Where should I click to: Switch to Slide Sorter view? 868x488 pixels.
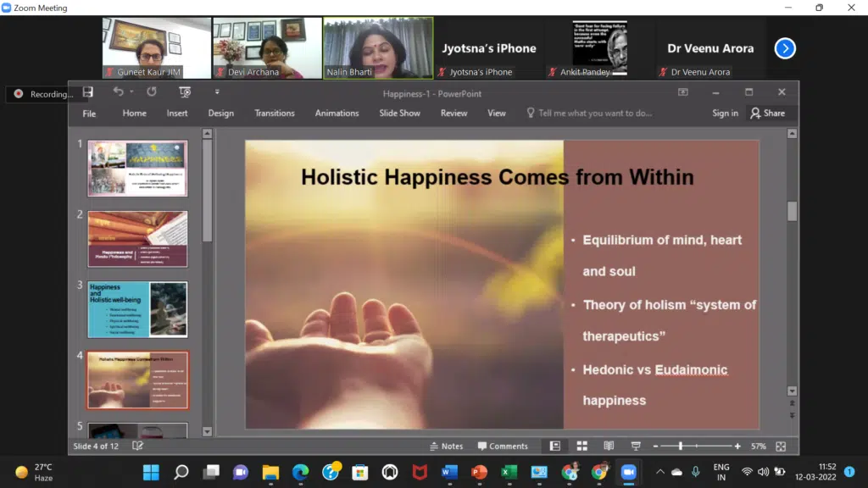[582, 446]
